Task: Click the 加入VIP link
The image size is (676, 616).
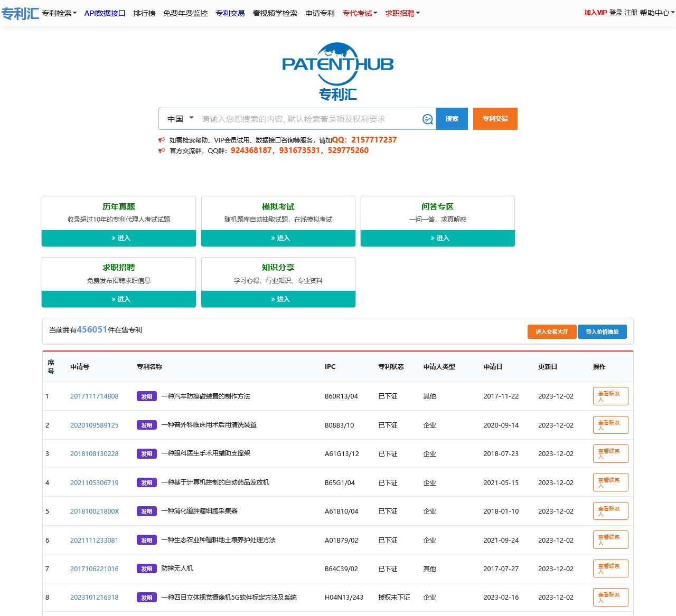Action: pyautogui.click(x=596, y=13)
